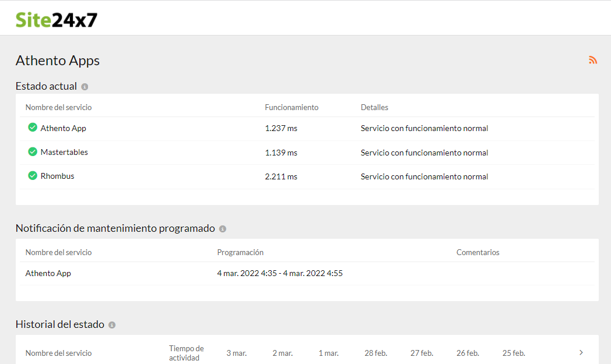The width and height of the screenshot is (611, 364).
Task: Click the Funcionamiento column header
Action: [292, 107]
